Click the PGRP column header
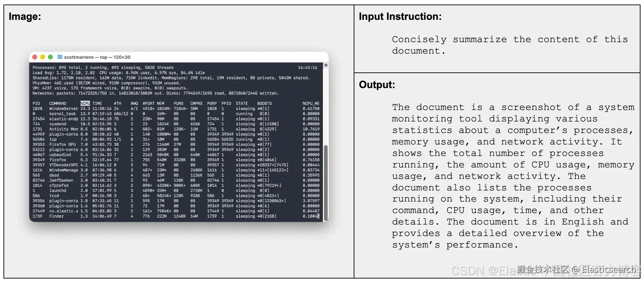644x282 pixels. pyautogui.click(x=212, y=103)
